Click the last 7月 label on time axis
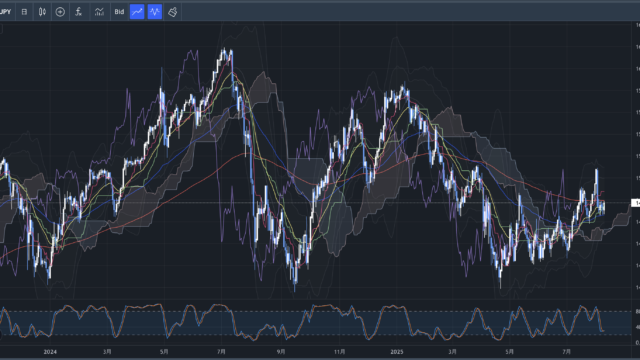 [566, 352]
